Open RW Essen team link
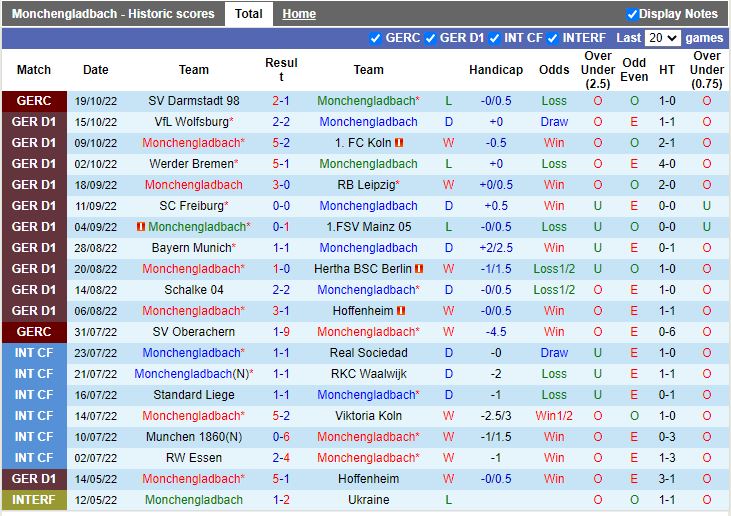The image size is (731, 516). [193, 457]
